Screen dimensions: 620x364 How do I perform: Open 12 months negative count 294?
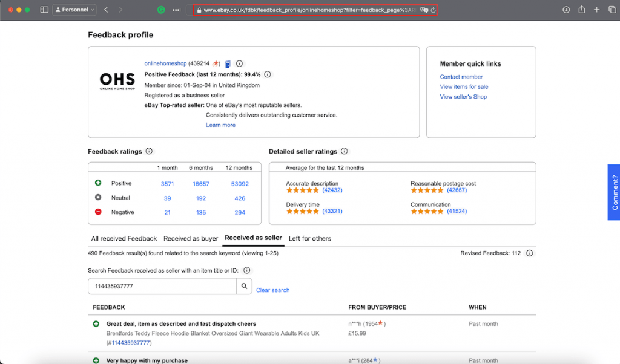240,212
